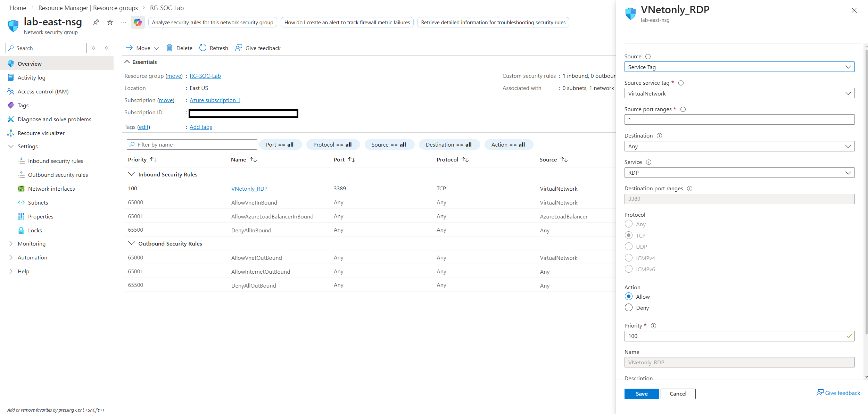Open the Source dropdown showing Service Tag
Screen dimensions: 868x414
(739, 67)
